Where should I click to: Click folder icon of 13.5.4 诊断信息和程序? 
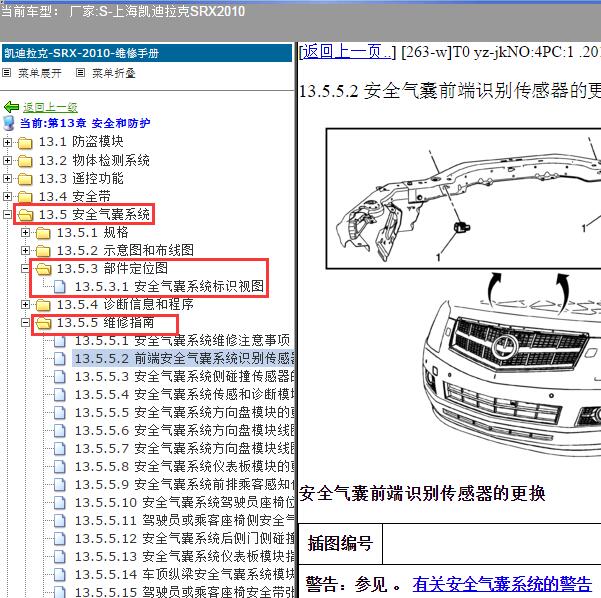[x=43, y=306]
